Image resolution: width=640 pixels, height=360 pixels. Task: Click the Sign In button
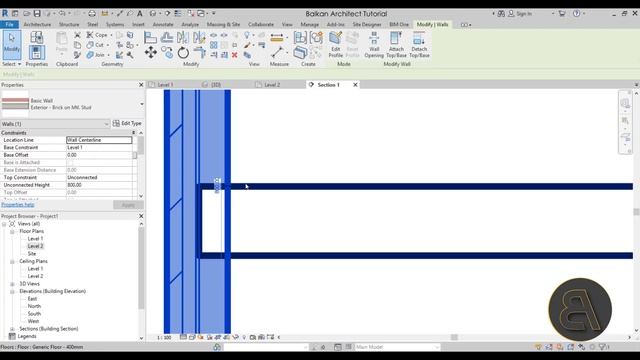point(520,13)
